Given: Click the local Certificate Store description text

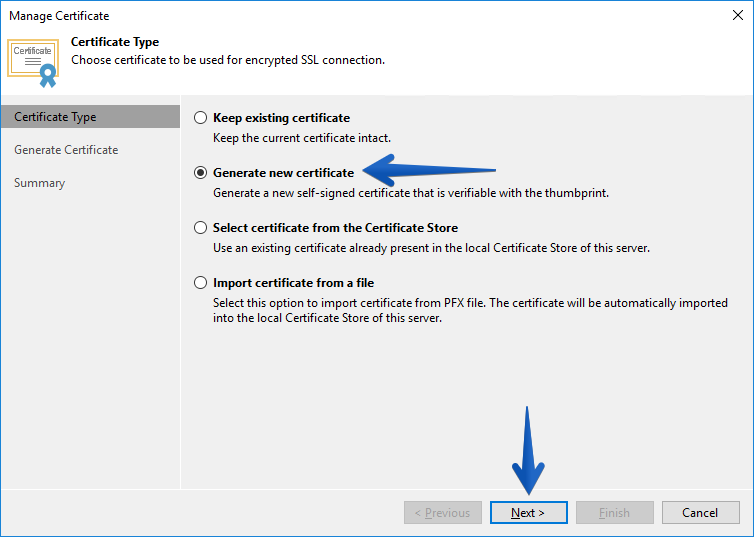Looking at the screenshot, I should 431,248.
